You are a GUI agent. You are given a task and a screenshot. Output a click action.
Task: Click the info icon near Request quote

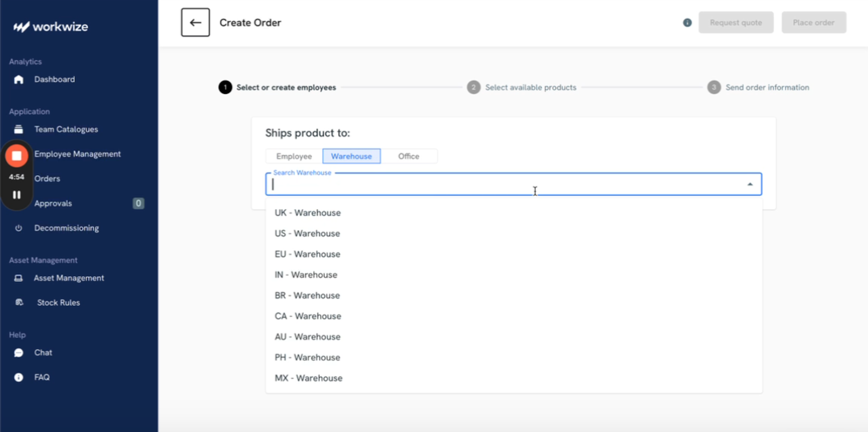point(687,23)
